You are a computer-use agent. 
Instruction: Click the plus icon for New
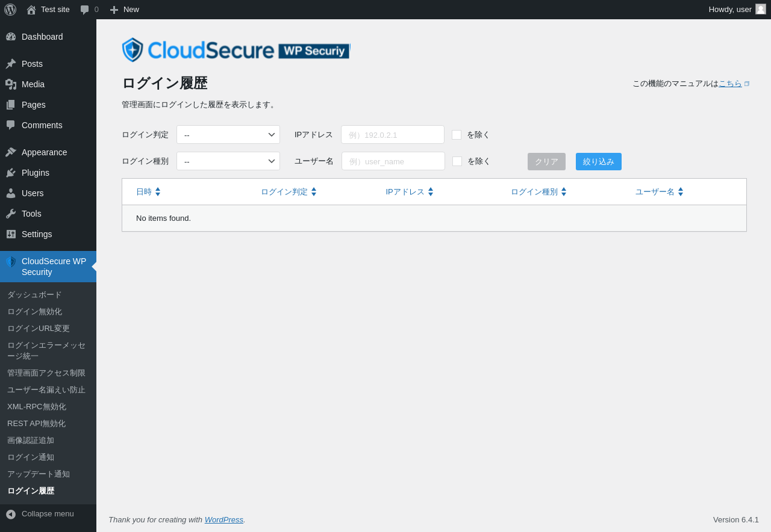click(x=114, y=10)
